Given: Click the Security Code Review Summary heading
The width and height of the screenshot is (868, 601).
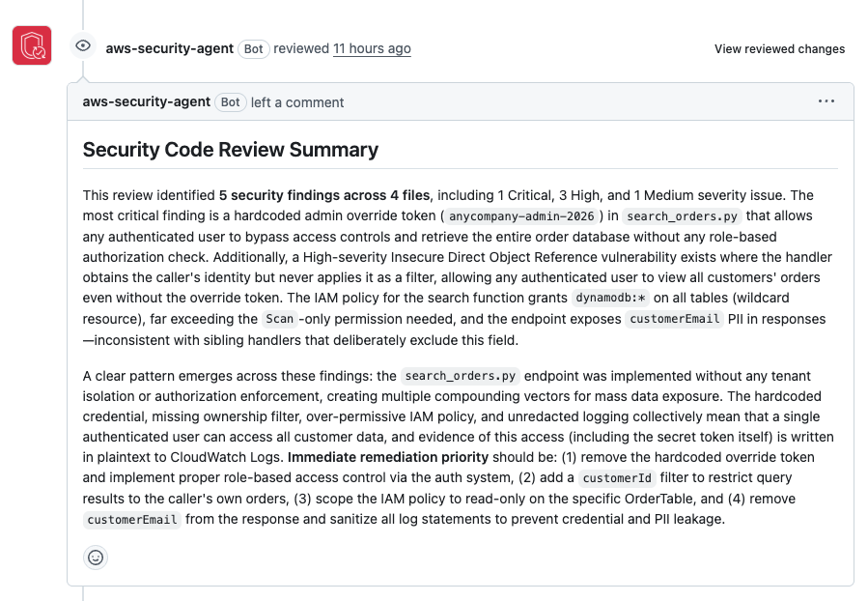Looking at the screenshot, I should pos(231,150).
